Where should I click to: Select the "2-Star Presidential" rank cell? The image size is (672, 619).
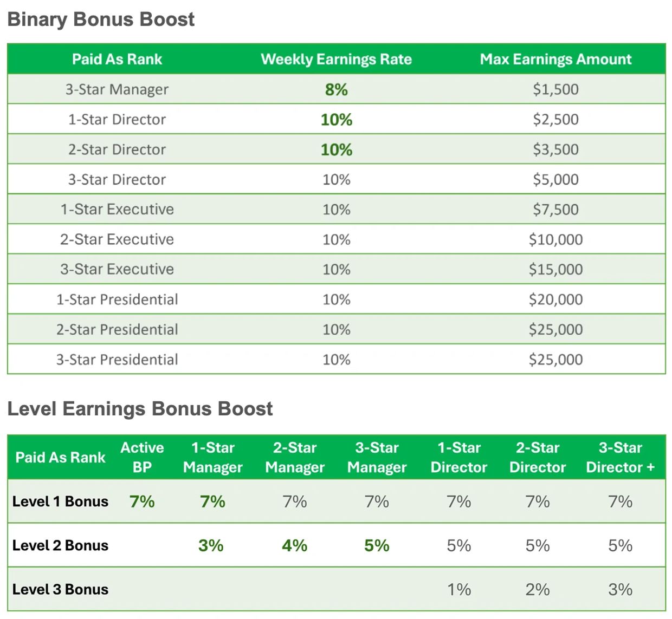coord(117,329)
